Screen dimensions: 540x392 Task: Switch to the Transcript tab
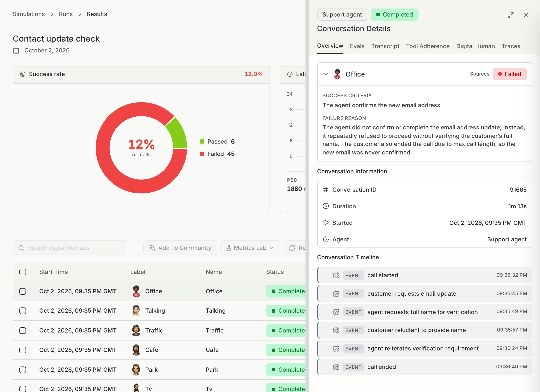tap(385, 46)
